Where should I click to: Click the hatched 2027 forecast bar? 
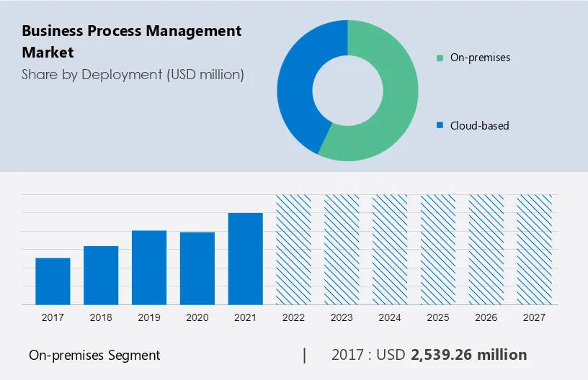[x=535, y=250]
